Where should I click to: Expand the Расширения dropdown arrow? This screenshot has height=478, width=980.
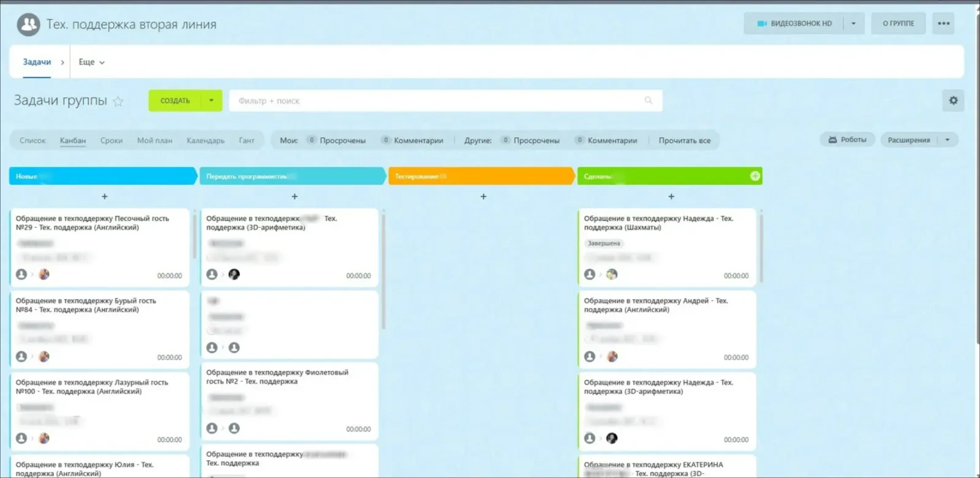point(948,140)
